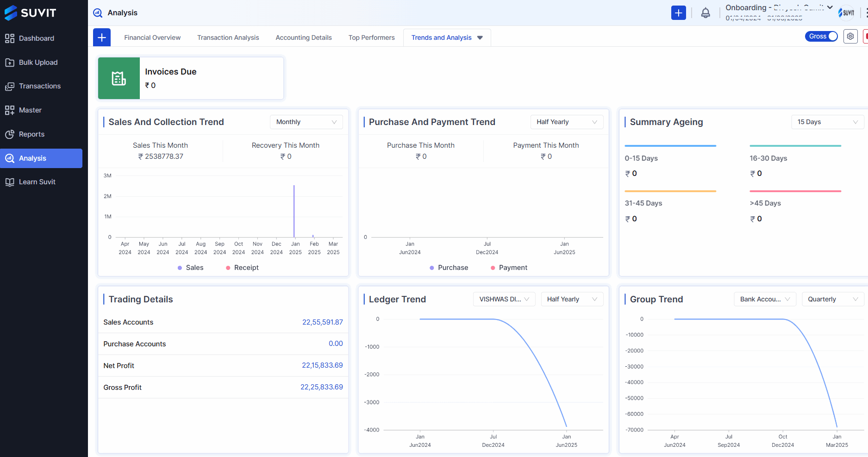868x457 pixels.
Task: Open the Quarterly period dropdown
Action: tap(833, 299)
